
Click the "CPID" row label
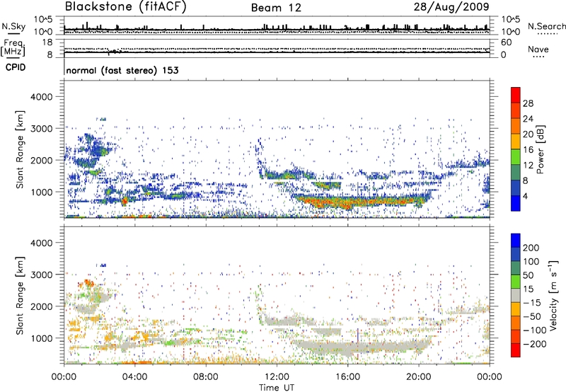click(x=16, y=67)
